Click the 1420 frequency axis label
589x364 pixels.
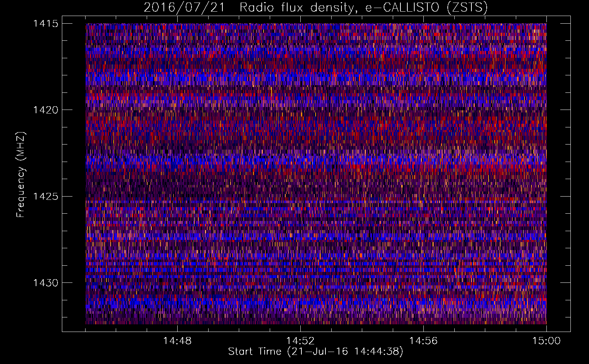tap(46, 110)
